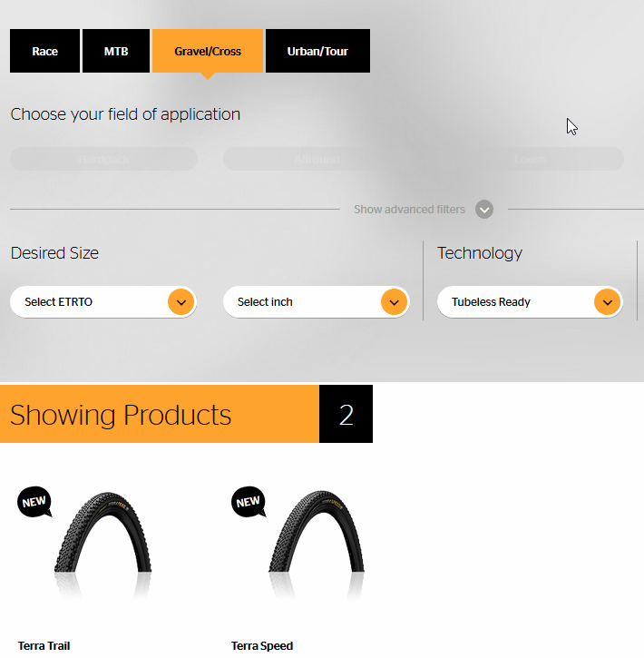
Task: Switch to the MTB tab
Action: click(116, 51)
